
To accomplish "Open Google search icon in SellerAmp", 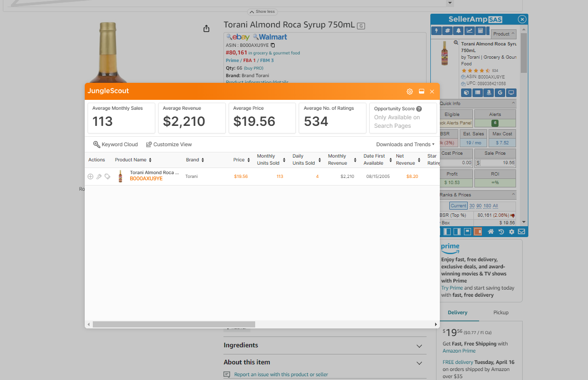I will pyautogui.click(x=500, y=93).
